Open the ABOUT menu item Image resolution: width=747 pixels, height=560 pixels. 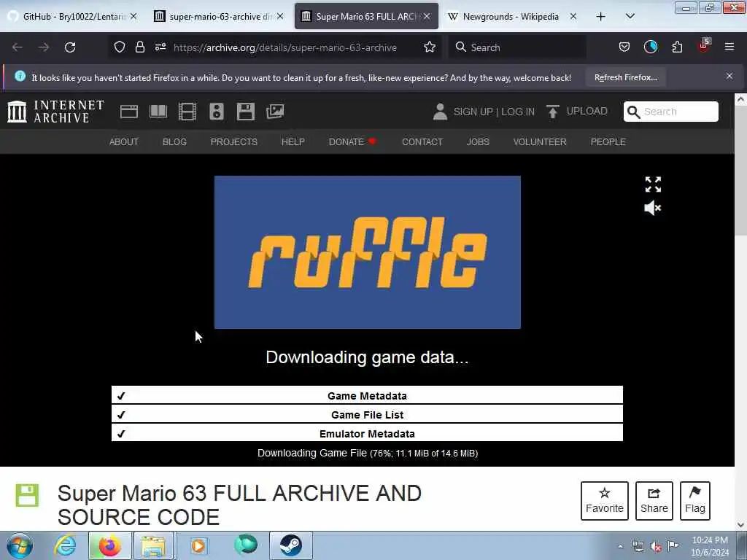pos(124,142)
